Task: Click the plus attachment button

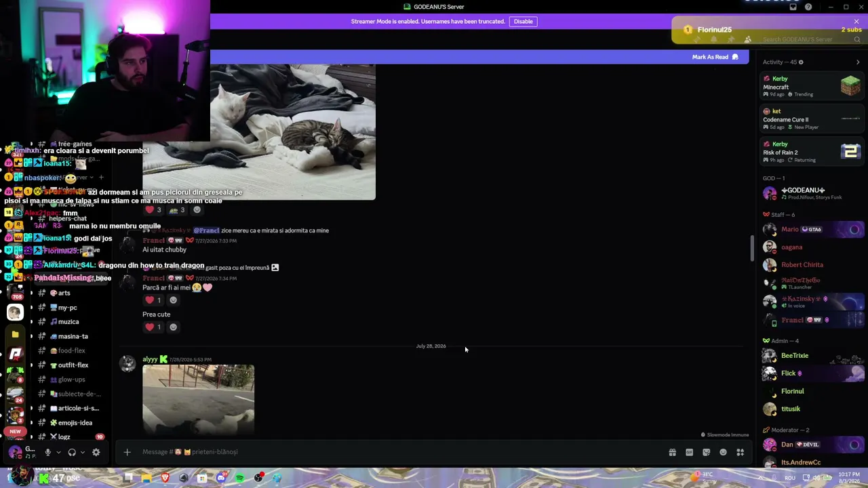Action: coord(127,452)
